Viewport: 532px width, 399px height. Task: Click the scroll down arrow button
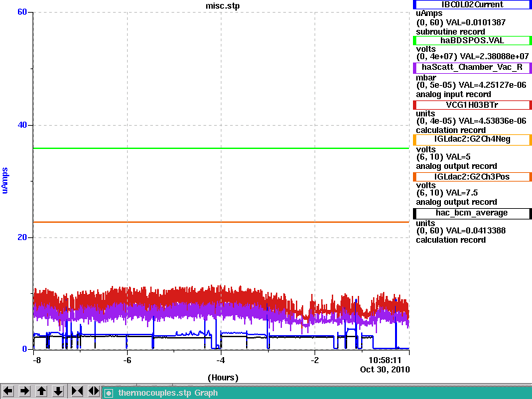point(58,391)
